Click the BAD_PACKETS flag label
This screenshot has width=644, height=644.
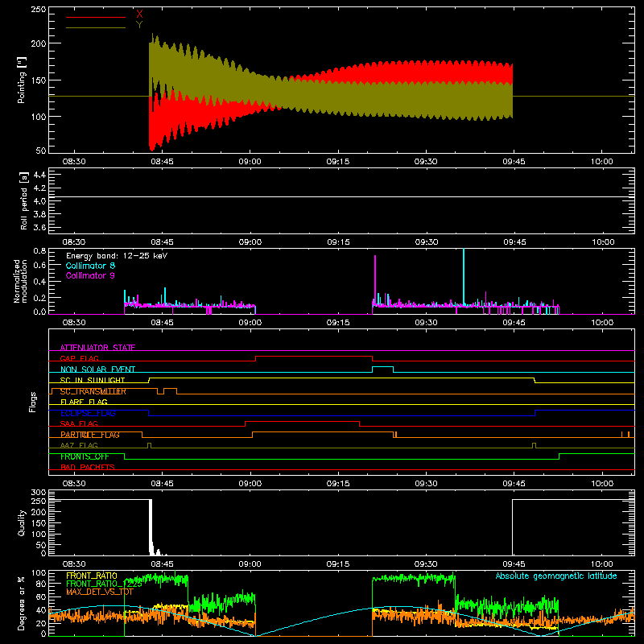(x=88, y=467)
